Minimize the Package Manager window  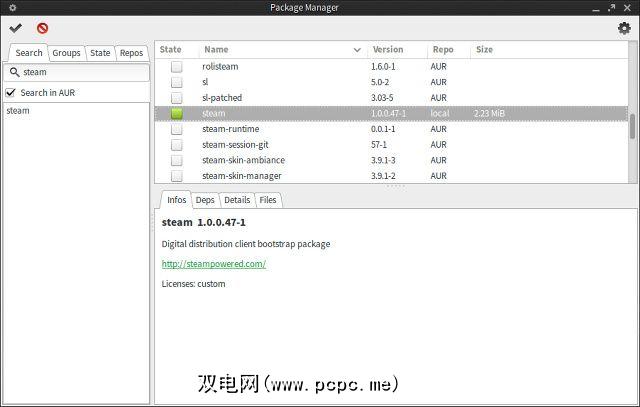click(x=596, y=8)
